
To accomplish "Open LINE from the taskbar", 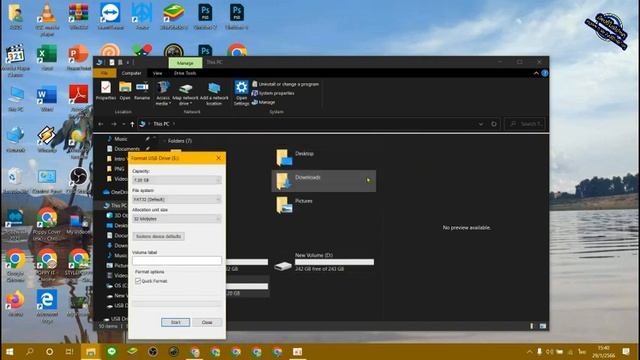I will tap(111, 351).
